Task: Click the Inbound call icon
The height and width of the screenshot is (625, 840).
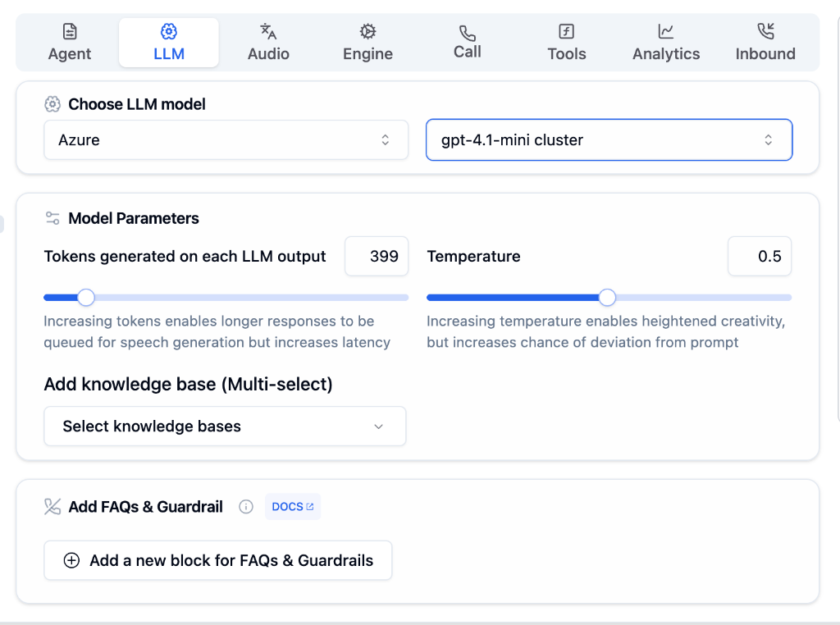Action: [x=765, y=31]
